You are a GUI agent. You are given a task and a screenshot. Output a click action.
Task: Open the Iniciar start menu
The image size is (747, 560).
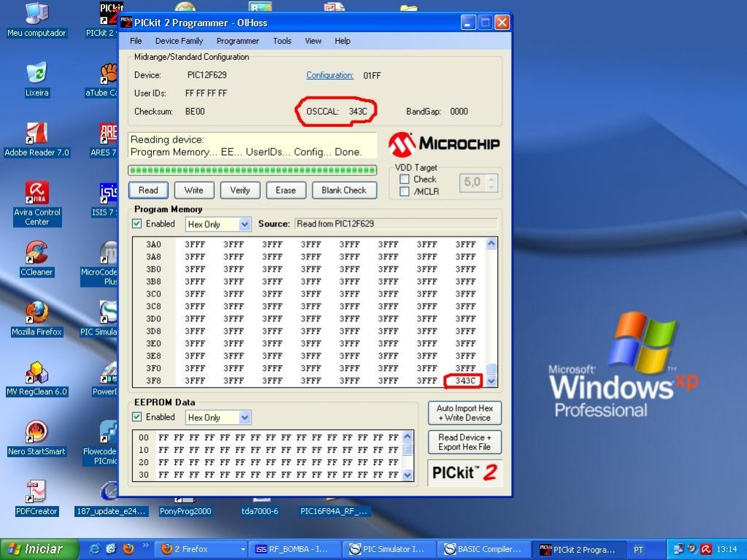tap(39, 549)
